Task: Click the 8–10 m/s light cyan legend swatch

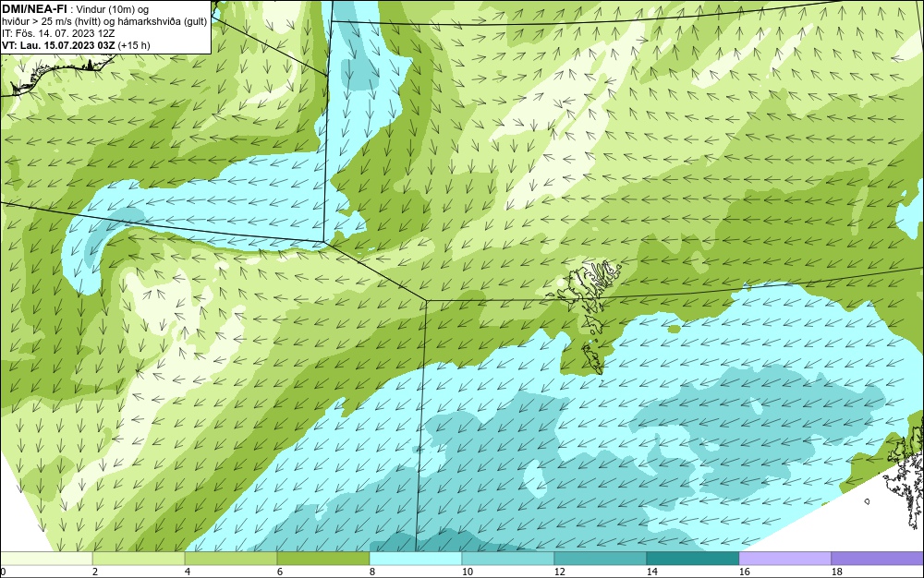Action: pyautogui.click(x=416, y=559)
